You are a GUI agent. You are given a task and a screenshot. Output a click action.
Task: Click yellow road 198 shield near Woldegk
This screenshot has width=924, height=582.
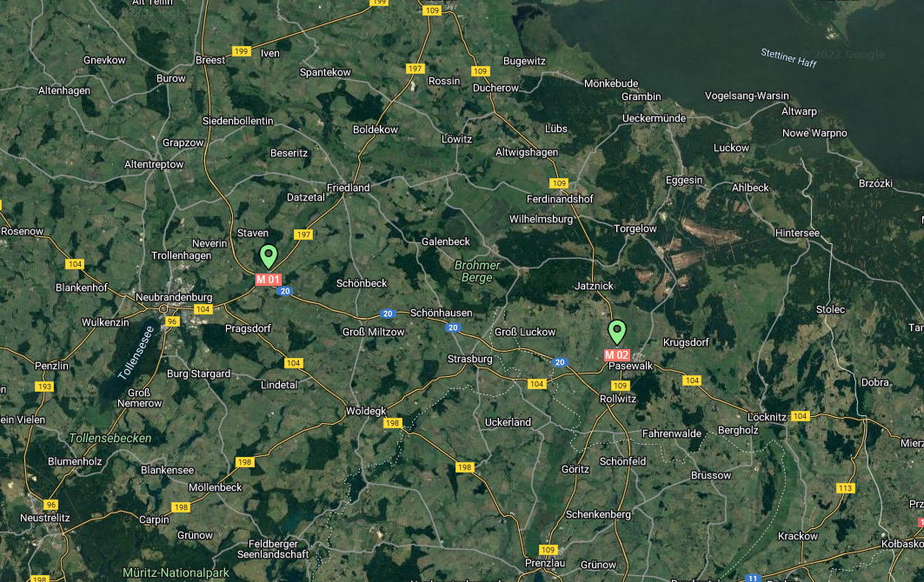393,423
